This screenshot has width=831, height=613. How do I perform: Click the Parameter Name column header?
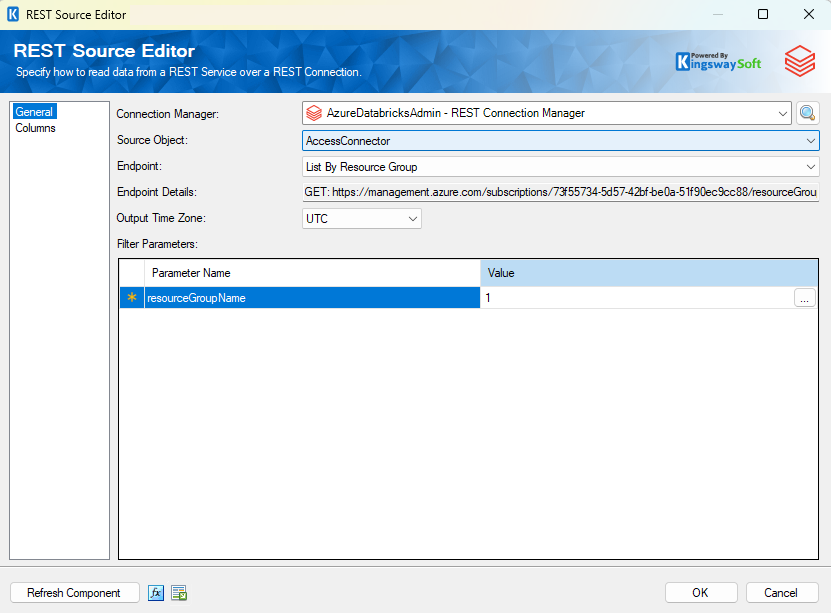312,273
